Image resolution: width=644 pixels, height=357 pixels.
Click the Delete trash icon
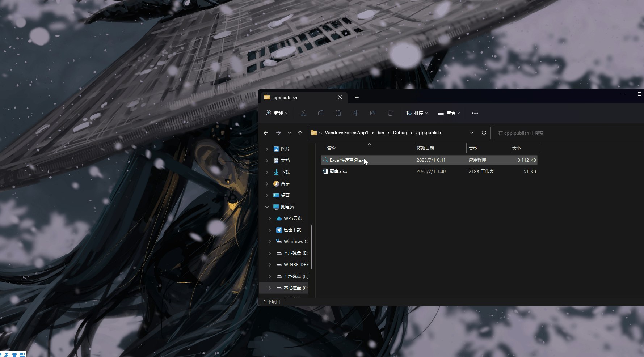tap(390, 113)
